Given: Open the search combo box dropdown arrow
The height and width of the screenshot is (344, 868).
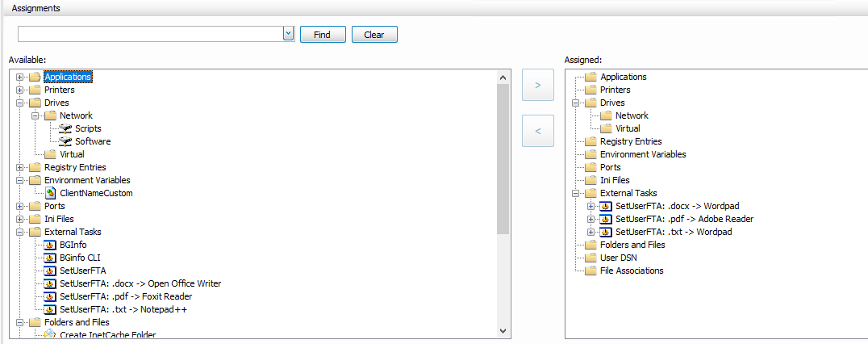Looking at the screenshot, I should (x=288, y=34).
